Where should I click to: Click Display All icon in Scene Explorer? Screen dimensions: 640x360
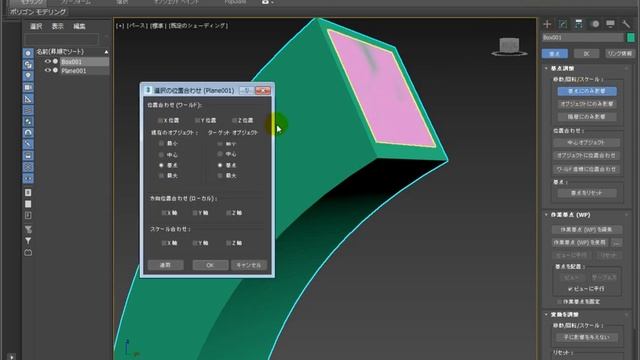tap(28, 192)
